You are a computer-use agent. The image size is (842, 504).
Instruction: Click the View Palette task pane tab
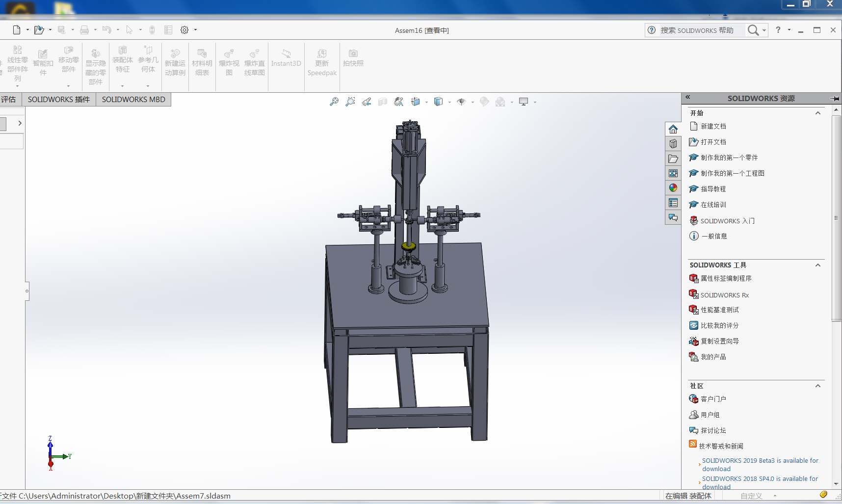coord(673,173)
